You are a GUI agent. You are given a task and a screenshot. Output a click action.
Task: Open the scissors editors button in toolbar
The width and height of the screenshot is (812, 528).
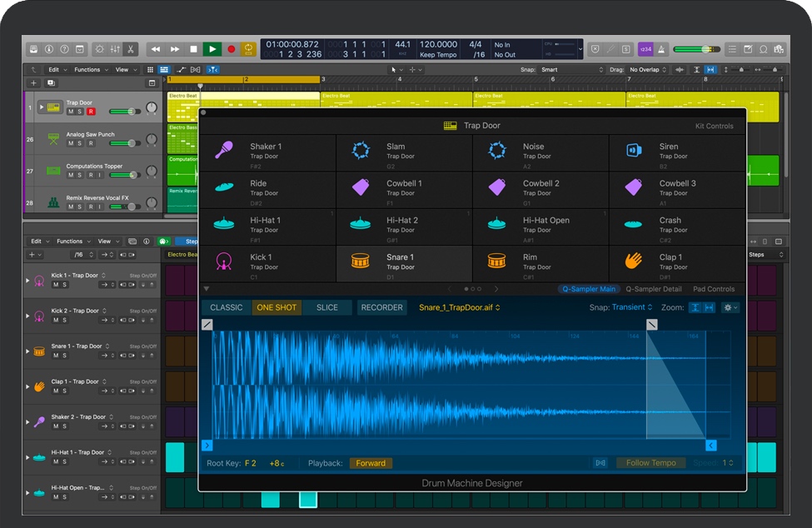click(130, 49)
